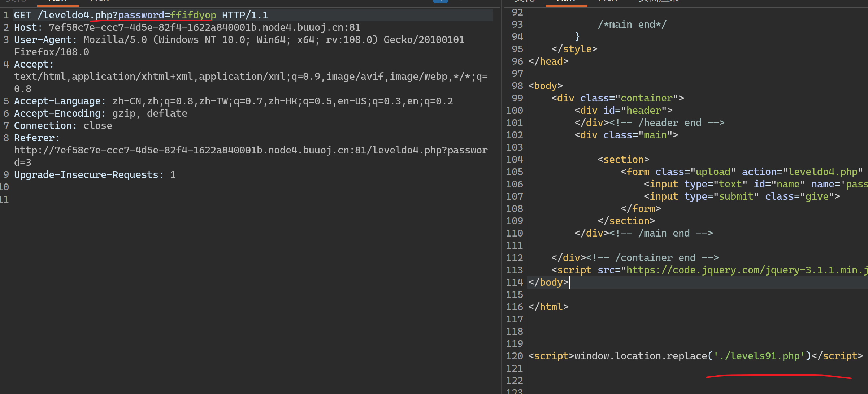Click the Upgrade-Insecure-Requests header line
Viewport: 868px width, 394px height.
(95, 175)
